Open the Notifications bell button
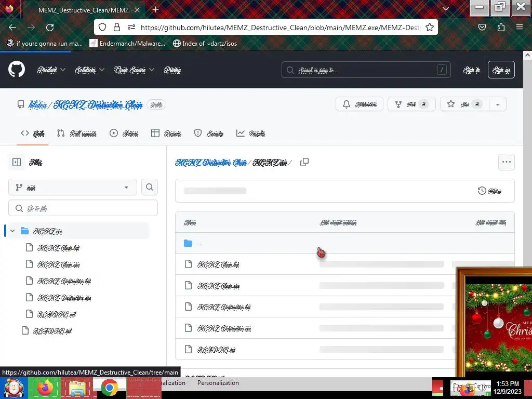Screen dimensions: 532x399 (x=360, y=104)
